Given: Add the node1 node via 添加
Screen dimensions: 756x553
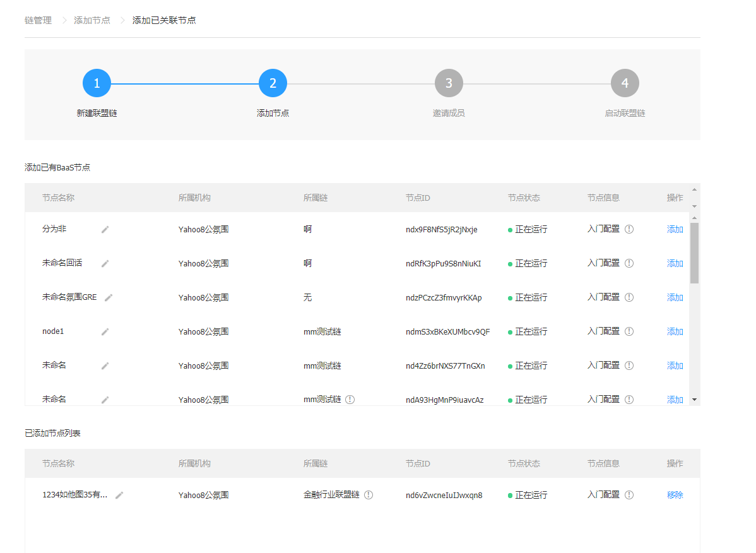Looking at the screenshot, I should pos(675,332).
